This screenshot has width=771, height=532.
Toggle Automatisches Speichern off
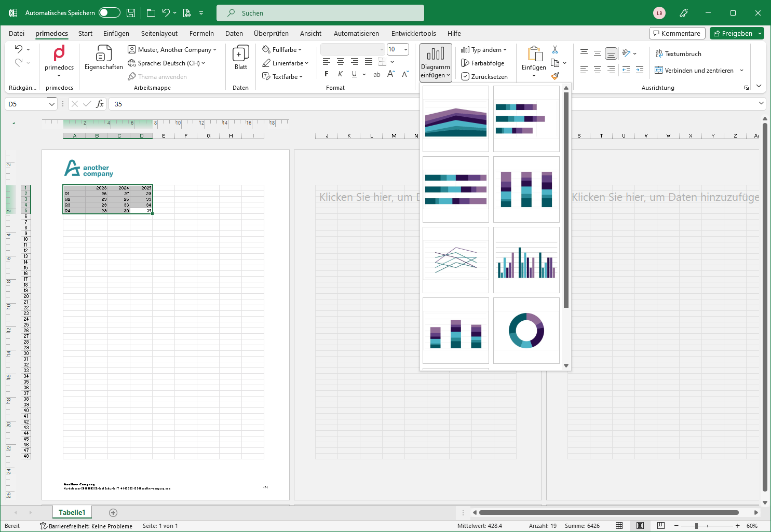(109, 12)
